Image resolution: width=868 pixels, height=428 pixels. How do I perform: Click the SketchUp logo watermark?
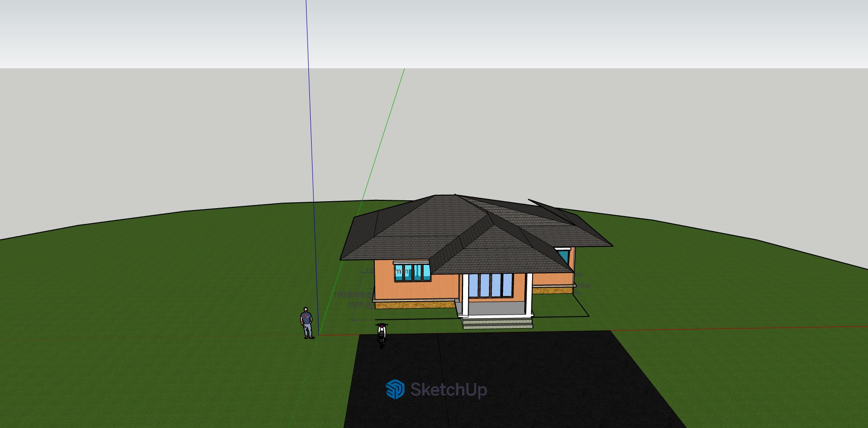436,389
